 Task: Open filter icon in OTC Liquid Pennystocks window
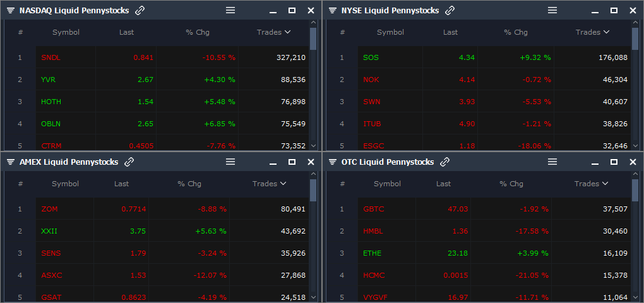click(x=333, y=162)
